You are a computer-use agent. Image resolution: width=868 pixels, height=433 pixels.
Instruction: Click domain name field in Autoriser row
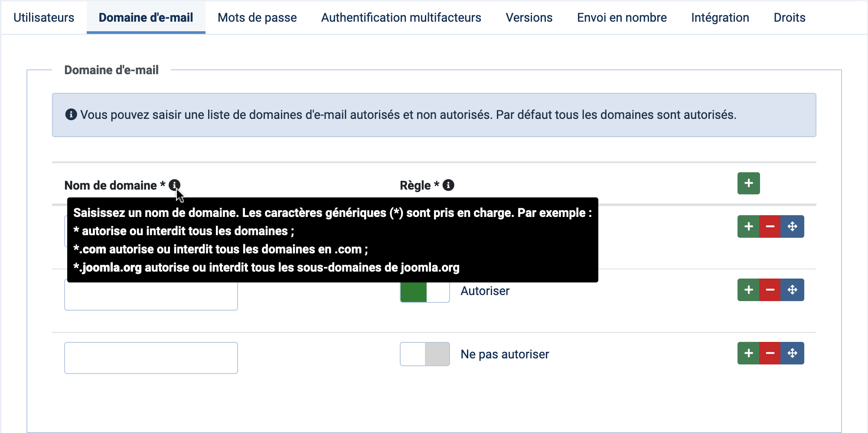151,296
